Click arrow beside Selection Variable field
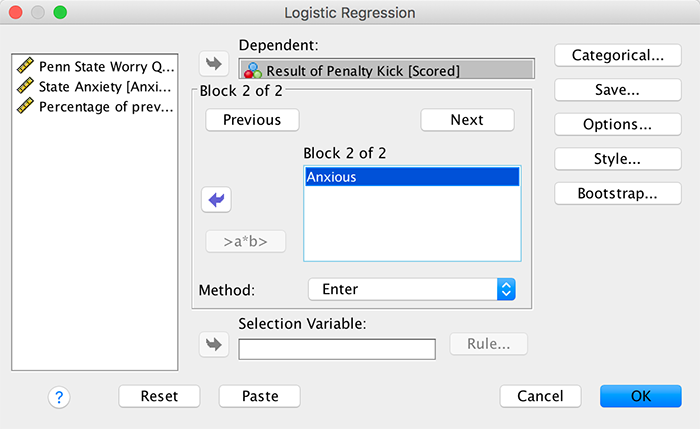The width and height of the screenshot is (700, 429). (x=213, y=345)
